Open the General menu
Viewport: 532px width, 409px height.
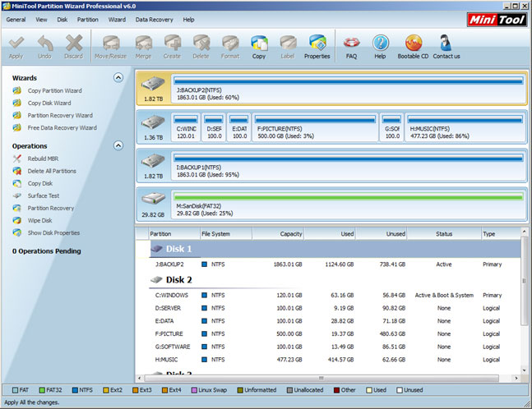point(16,20)
